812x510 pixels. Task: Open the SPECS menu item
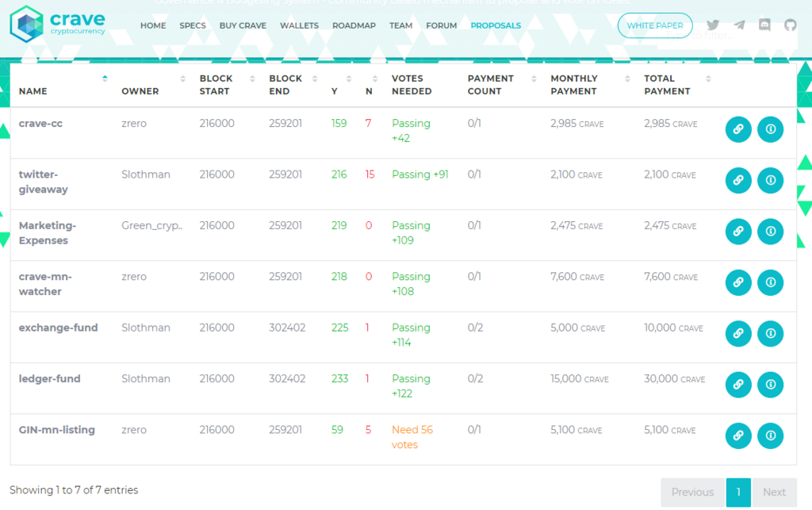(x=193, y=25)
